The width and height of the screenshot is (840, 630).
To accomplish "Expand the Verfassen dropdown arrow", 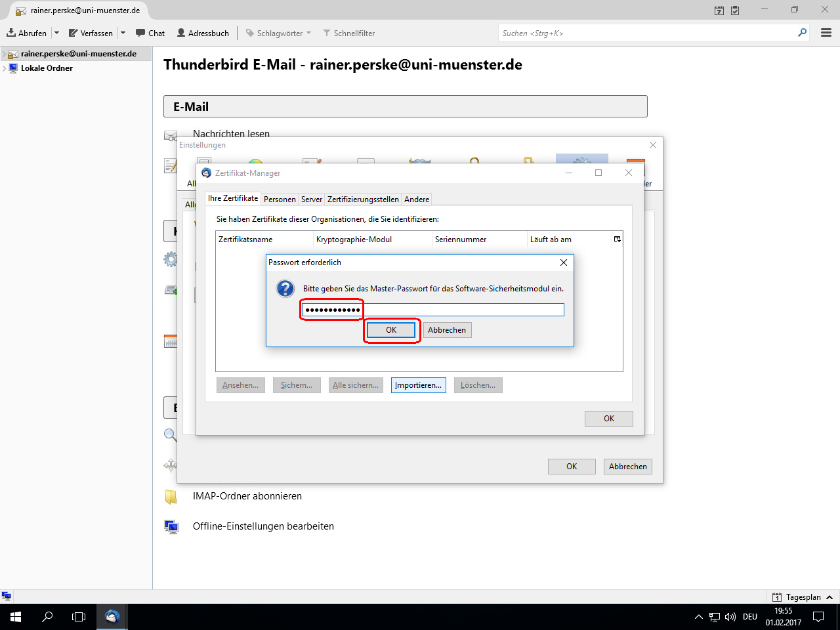I will coord(123,33).
